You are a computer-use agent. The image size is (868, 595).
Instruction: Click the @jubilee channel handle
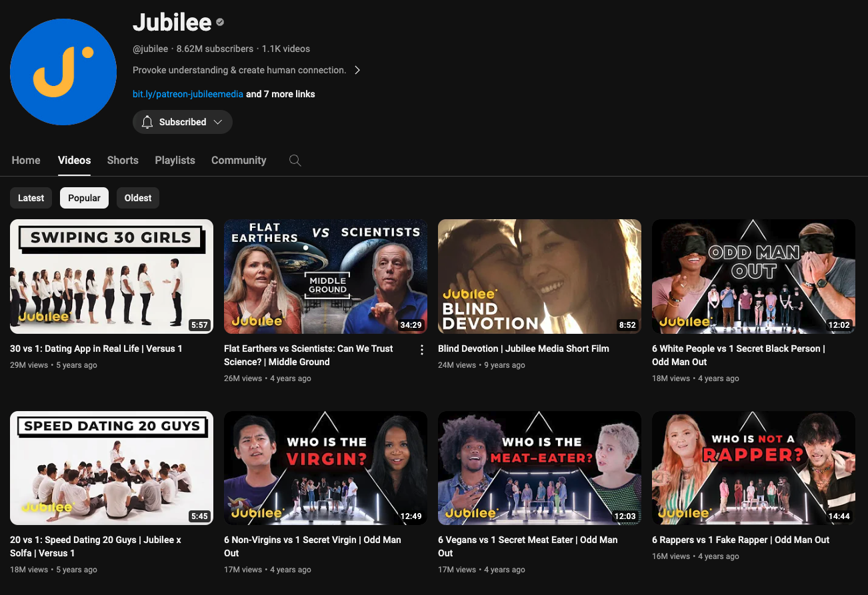[x=151, y=48]
